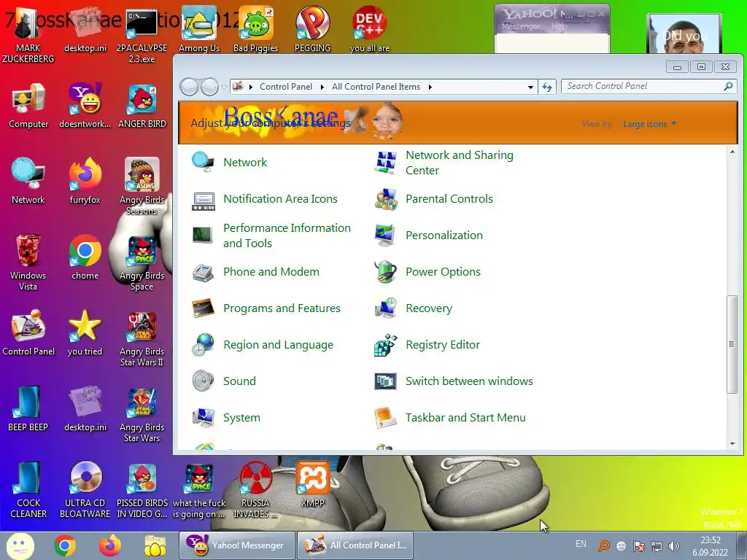Click scrollbar up arrow in Control Panel

[x=732, y=152]
